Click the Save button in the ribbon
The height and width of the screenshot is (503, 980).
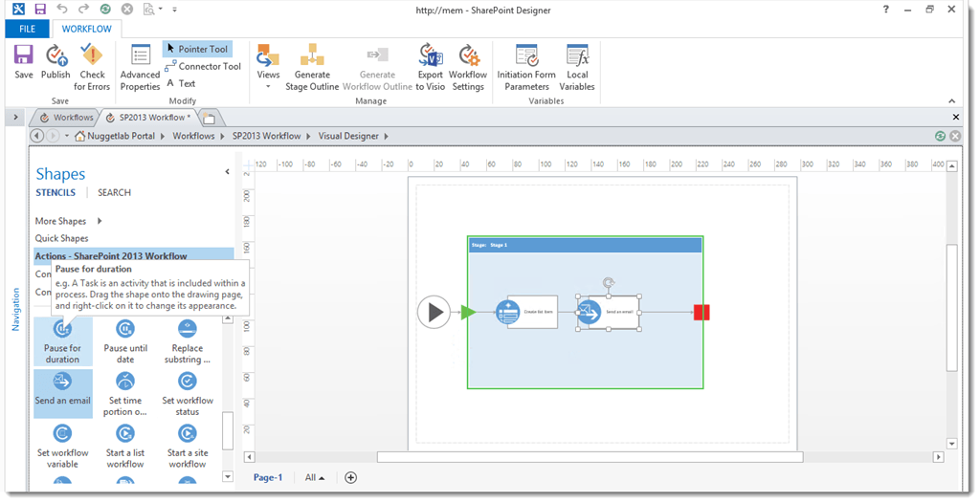click(24, 62)
